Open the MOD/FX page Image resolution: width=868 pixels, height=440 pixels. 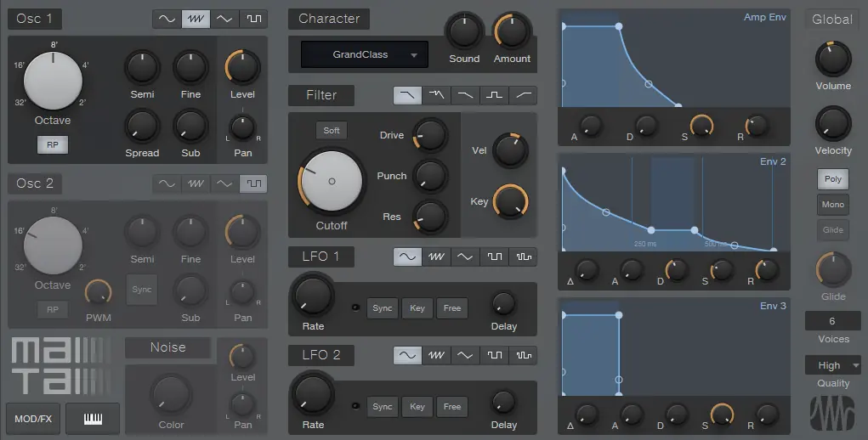[x=33, y=419]
